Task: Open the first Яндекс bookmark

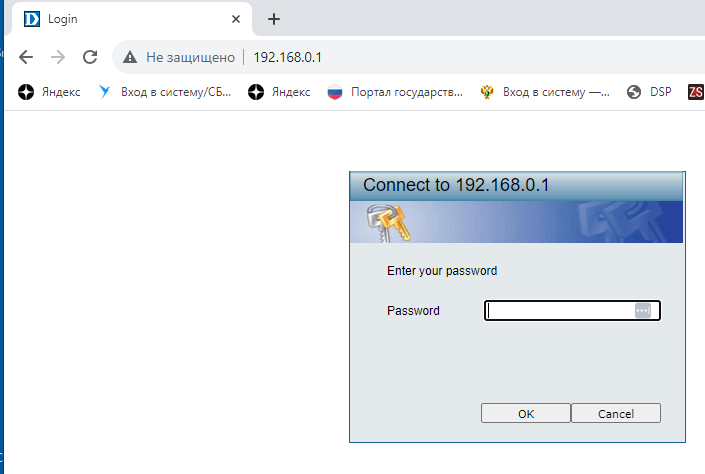Action: (49, 92)
